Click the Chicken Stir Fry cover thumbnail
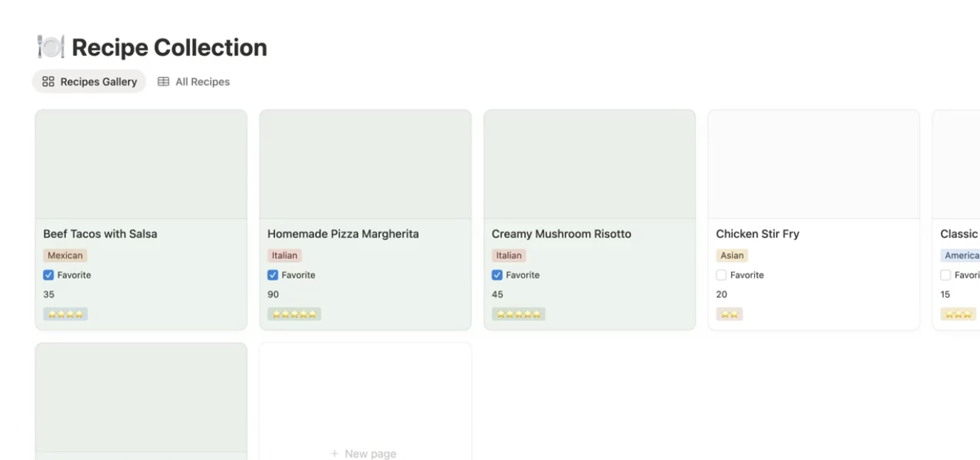Screen dimensions: 980x460 814,165
